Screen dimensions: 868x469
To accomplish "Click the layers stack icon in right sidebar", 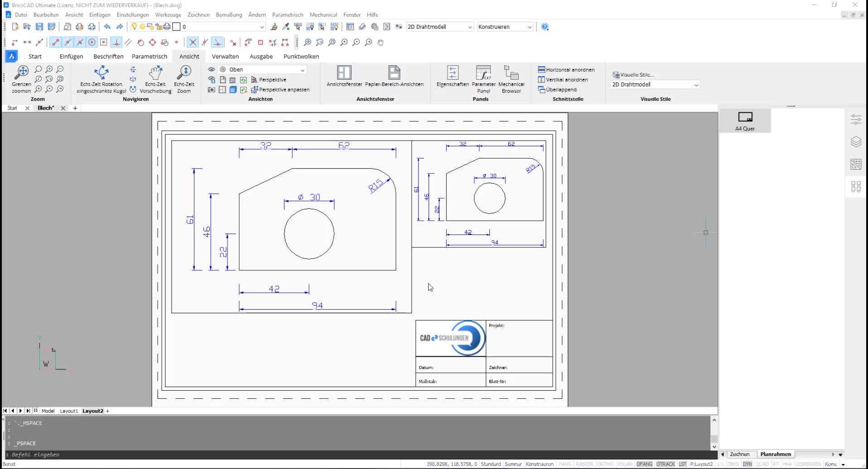I will point(856,142).
